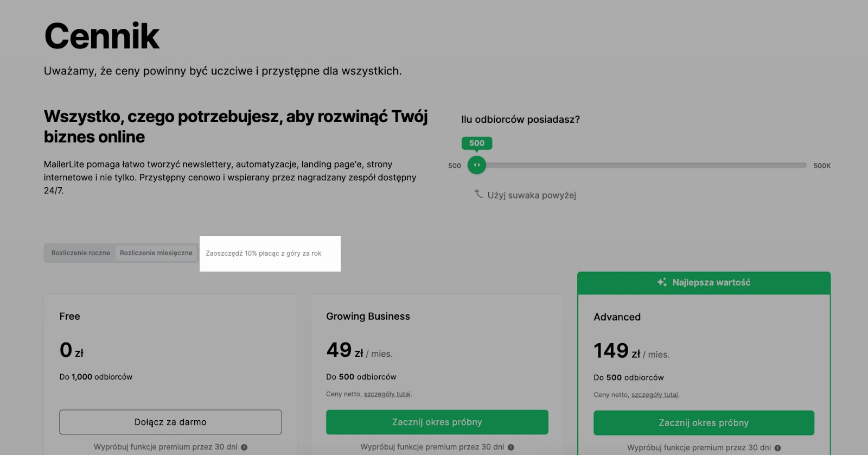The width and height of the screenshot is (868, 455).
Task: Switch to Rozliczenie miesięczne billing
Action: (156, 253)
